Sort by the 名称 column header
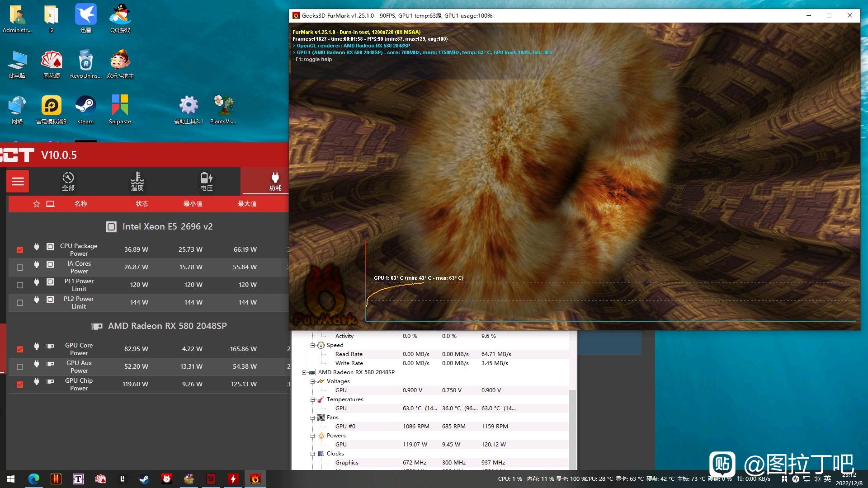This screenshot has width=868, height=488. point(81,204)
